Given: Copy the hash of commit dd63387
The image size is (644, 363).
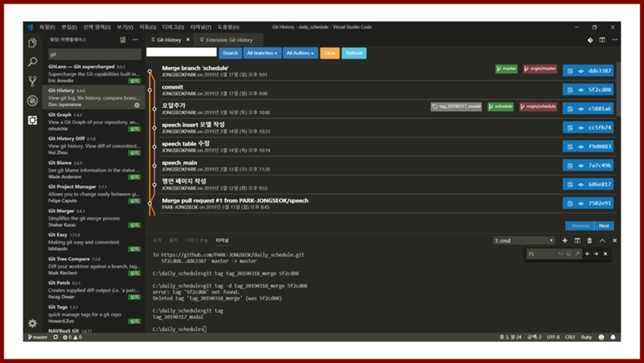Looking at the screenshot, I should coord(570,71).
